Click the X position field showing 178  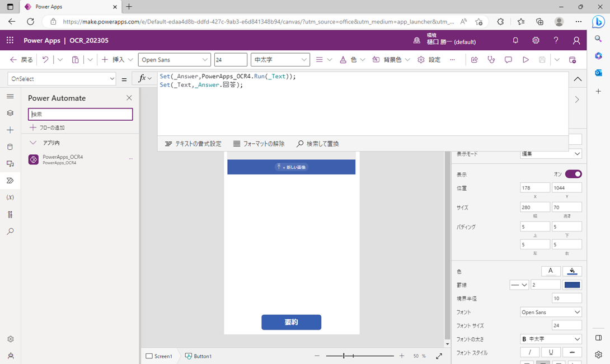click(x=535, y=188)
